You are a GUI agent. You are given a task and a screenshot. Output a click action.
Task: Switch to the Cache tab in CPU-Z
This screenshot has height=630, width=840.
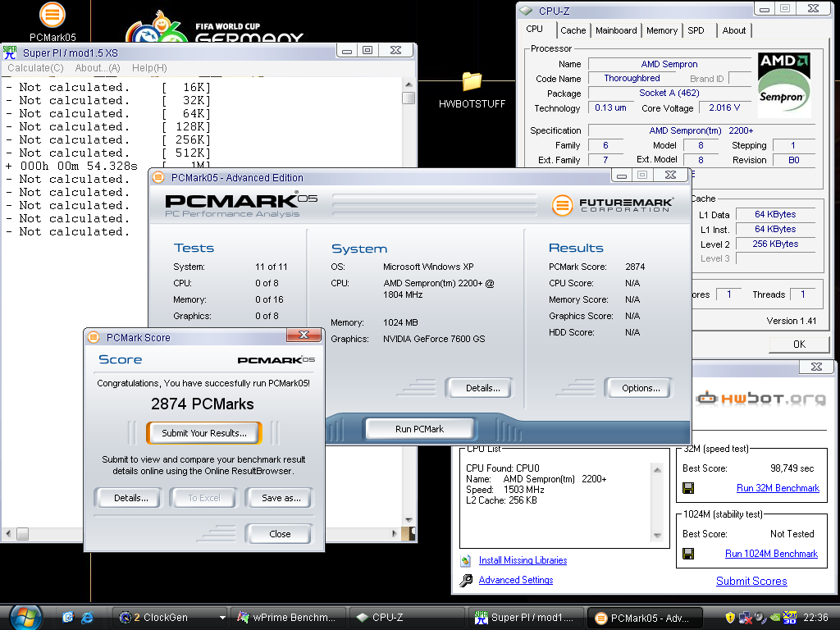573,30
